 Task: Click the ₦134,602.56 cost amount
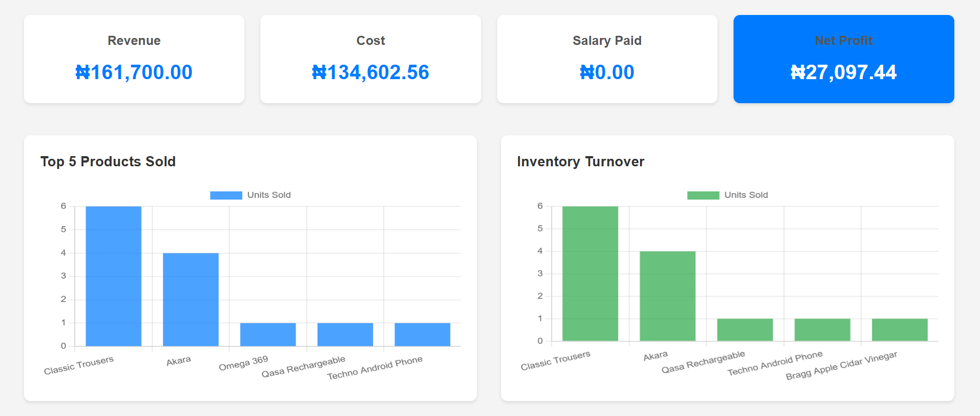[371, 72]
